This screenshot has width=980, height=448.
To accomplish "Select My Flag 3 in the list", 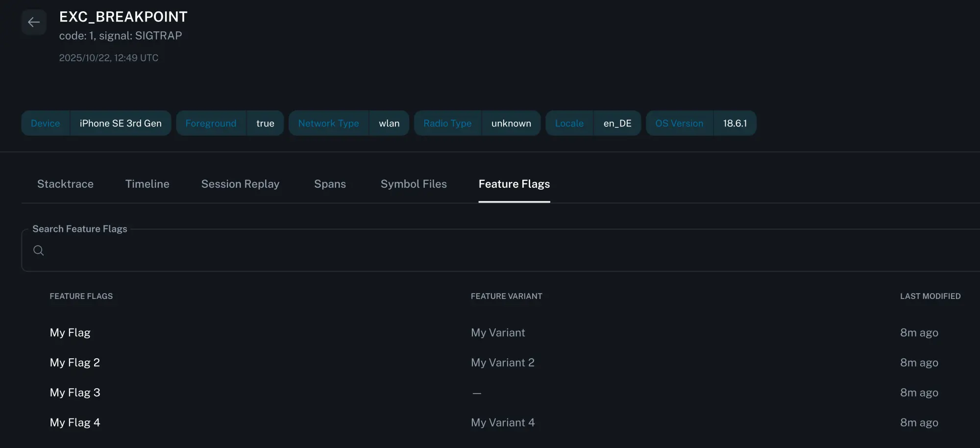I will click(x=75, y=392).
